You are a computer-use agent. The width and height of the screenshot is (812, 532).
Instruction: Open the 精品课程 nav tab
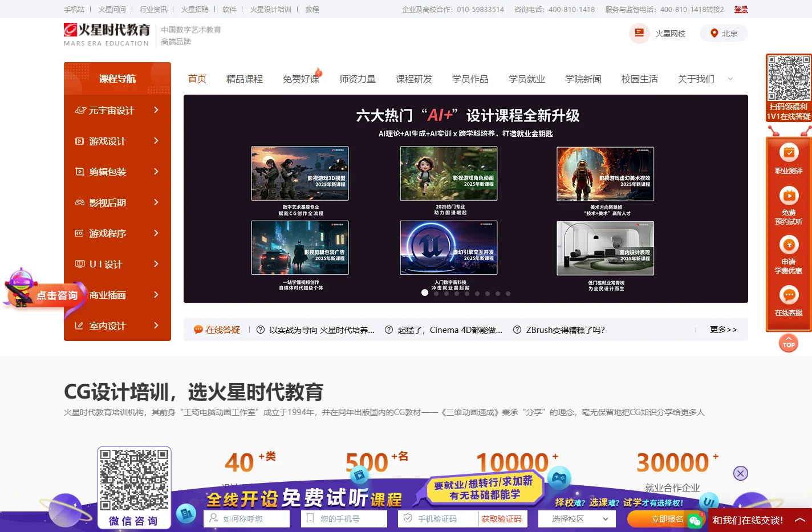click(x=245, y=79)
